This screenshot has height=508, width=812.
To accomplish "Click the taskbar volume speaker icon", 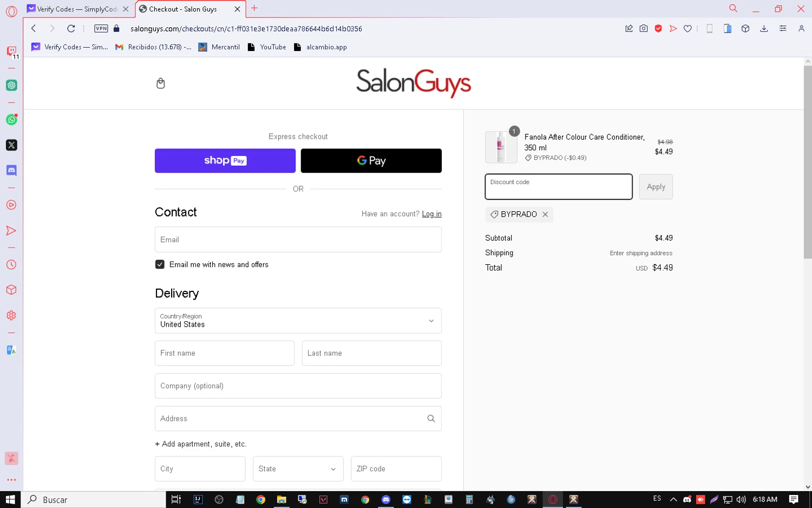I will coord(741,499).
